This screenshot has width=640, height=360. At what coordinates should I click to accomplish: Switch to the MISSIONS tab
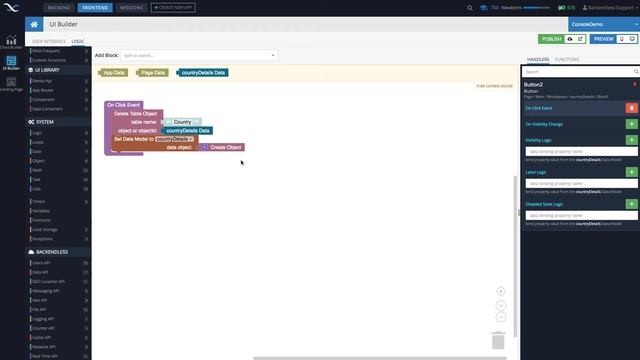click(x=131, y=8)
